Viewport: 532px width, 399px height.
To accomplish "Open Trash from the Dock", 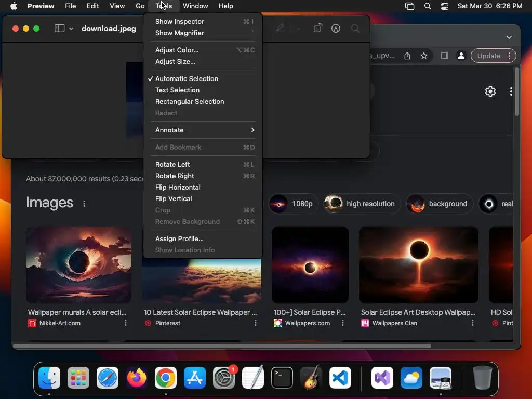I will (x=483, y=378).
